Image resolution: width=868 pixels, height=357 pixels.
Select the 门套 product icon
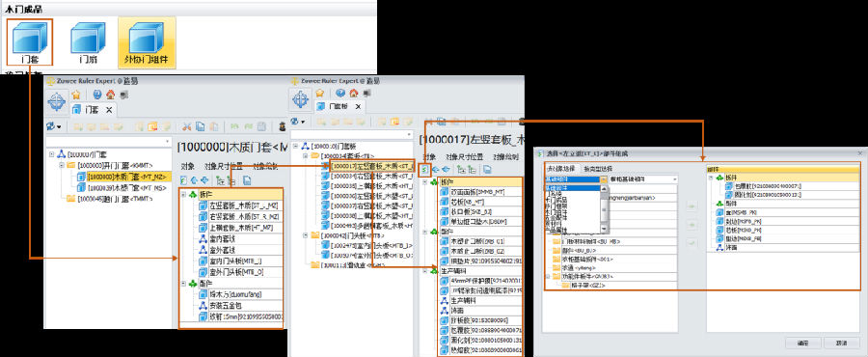pos(30,41)
